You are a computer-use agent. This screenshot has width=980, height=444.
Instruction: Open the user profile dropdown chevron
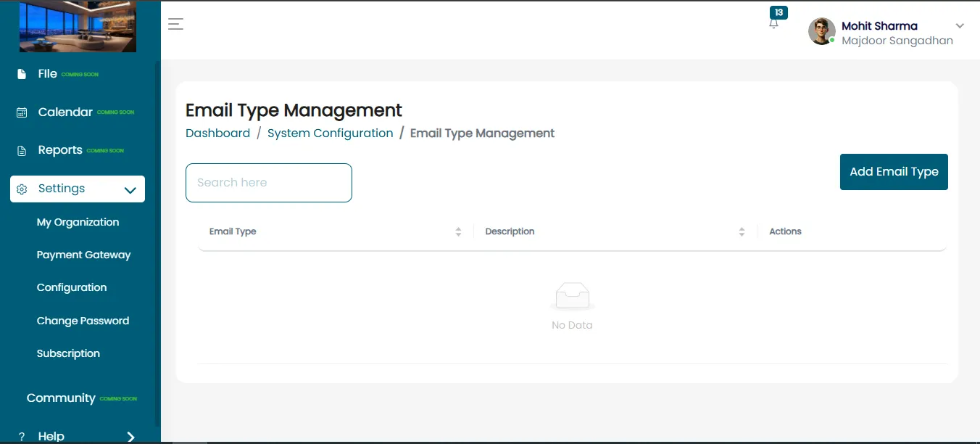point(960,26)
